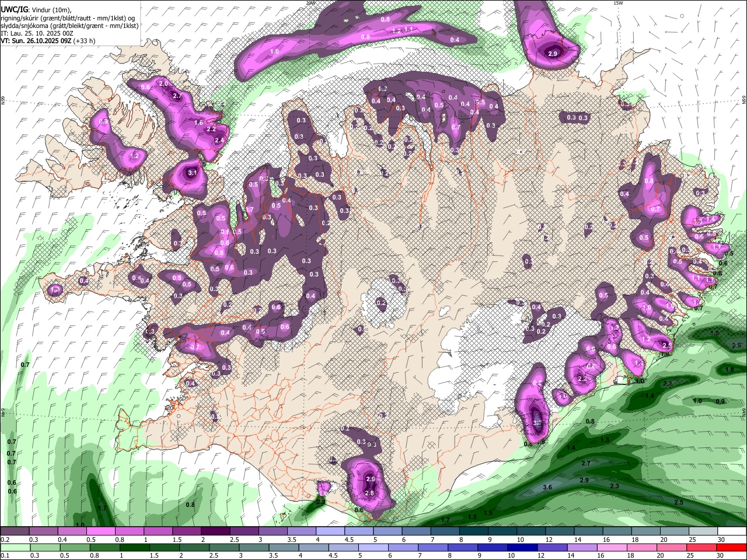The width and height of the screenshot is (747, 560).
Task: Pick the darkest purple top swatch starting at 2
Action: 215,531
